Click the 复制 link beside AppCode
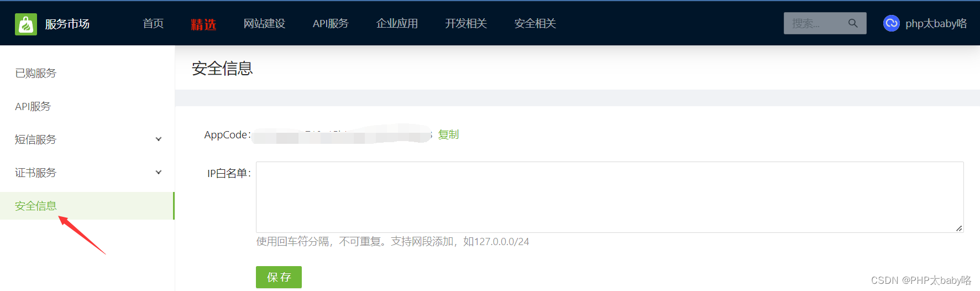The height and width of the screenshot is (291, 980). pyautogui.click(x=448, y=134)
